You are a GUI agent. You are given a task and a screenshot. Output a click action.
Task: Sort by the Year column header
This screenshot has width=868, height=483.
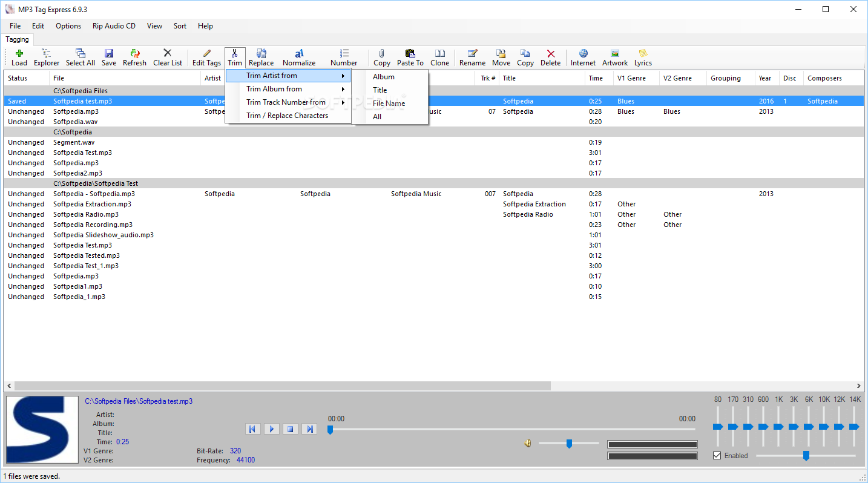[x=767, y=78]
